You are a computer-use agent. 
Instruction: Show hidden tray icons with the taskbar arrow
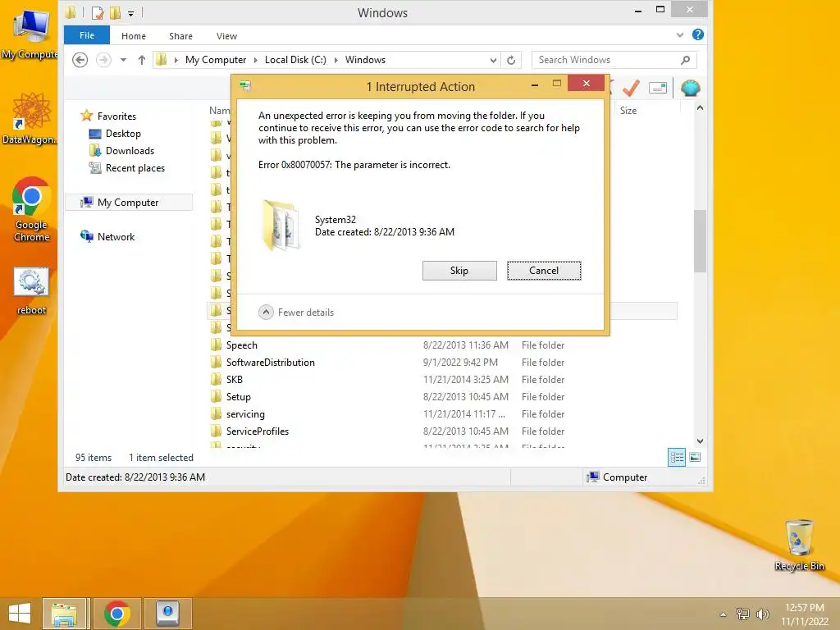point(723,614)
